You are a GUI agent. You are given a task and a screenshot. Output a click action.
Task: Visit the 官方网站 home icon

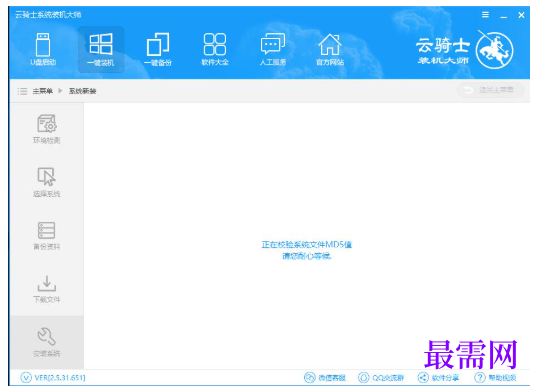click(330, 49)
